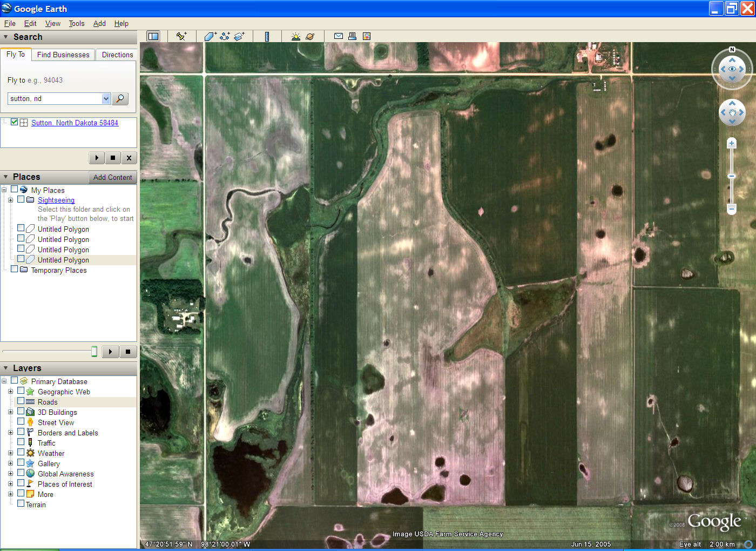Expand the Geographic Web layer node
This screenshot has height=551, width=756.
10,391
